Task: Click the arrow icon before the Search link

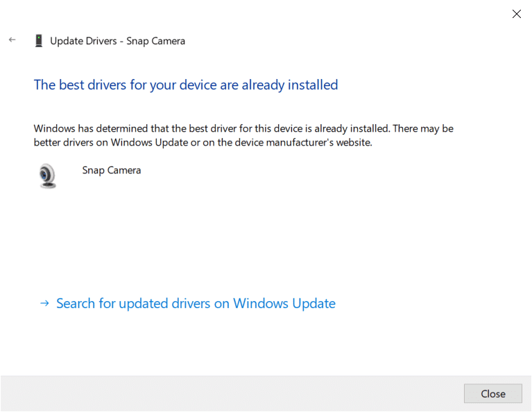Action: pyautogui.click(x=44, y=303)
